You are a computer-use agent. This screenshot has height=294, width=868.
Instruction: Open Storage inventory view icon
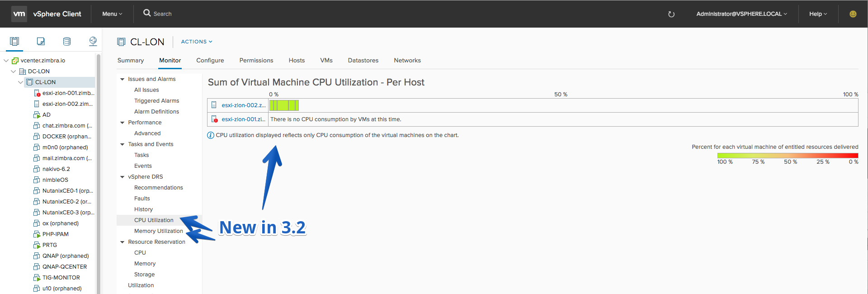(x=67, y=42)
